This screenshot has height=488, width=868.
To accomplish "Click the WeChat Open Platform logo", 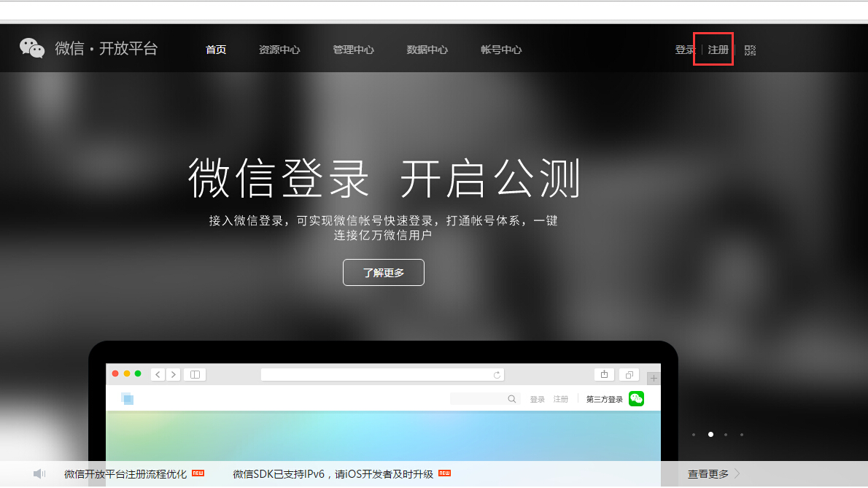I will pos(88,49).
